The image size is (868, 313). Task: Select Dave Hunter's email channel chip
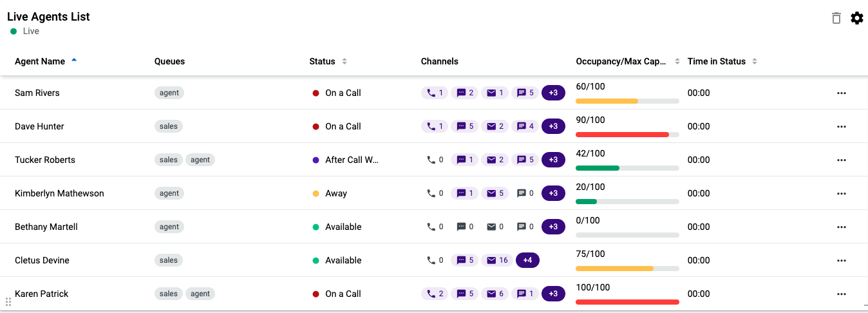tap(495, 126)
